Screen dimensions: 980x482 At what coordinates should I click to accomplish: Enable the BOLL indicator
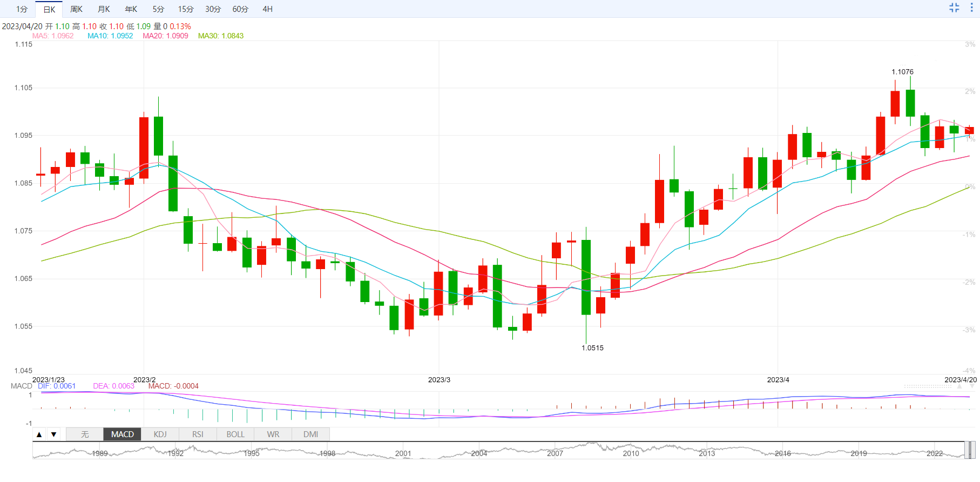235,434
